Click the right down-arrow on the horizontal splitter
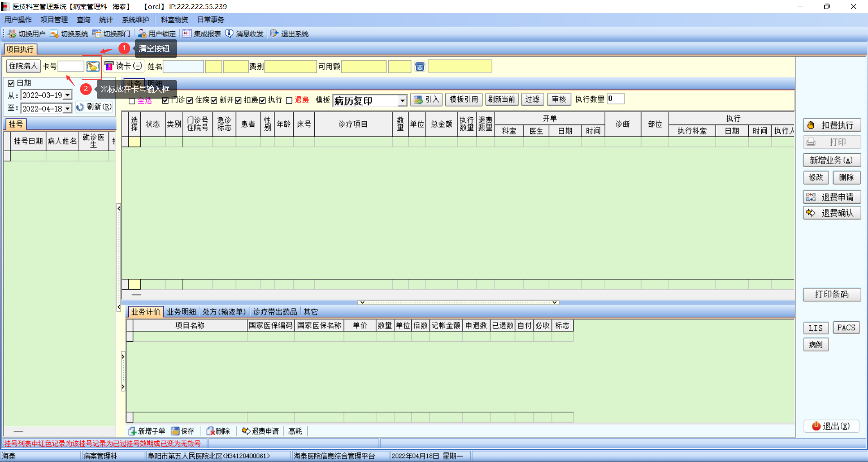 click(555, 302)
